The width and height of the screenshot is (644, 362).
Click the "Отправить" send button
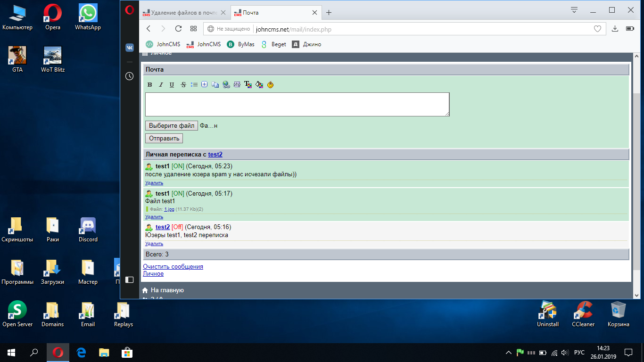tap(164, 139)
